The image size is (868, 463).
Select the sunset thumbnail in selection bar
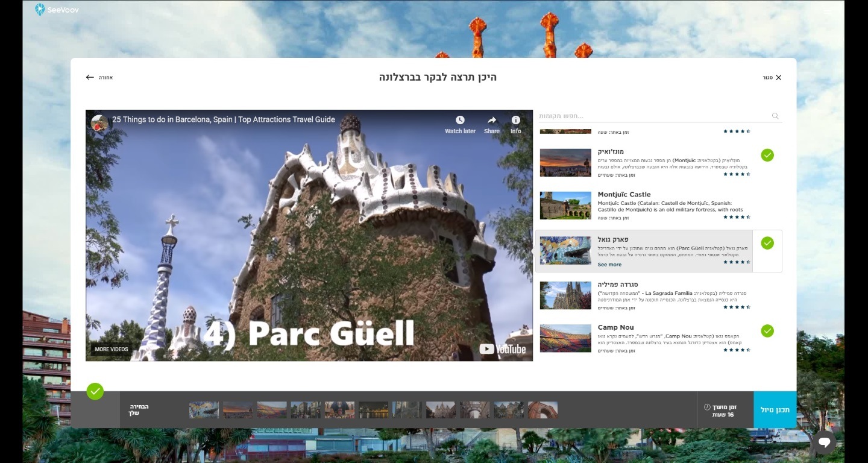pyautogui.click(x=237, y=410)
